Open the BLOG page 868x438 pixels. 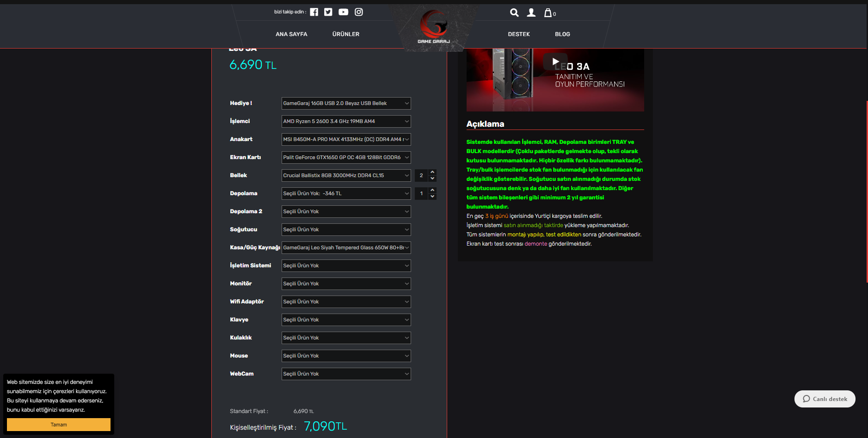pyautogui.click(x=562, y=34)
